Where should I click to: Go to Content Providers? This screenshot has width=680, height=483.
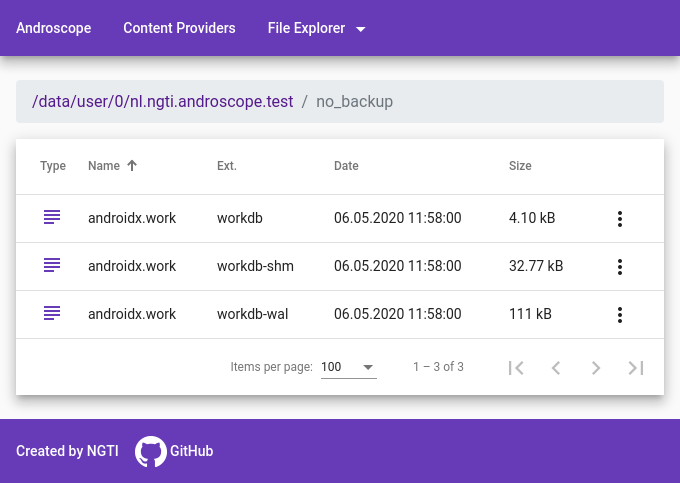coord(179,28)
